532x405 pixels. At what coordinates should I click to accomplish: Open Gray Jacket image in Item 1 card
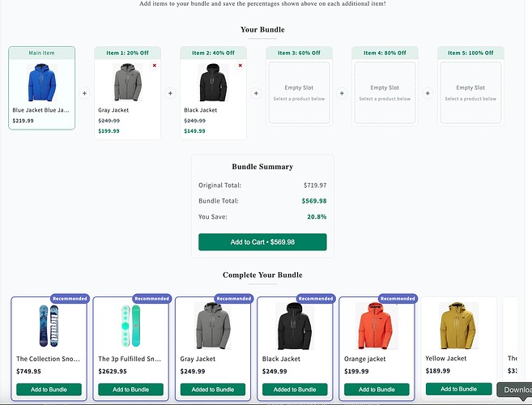(128, 83)
